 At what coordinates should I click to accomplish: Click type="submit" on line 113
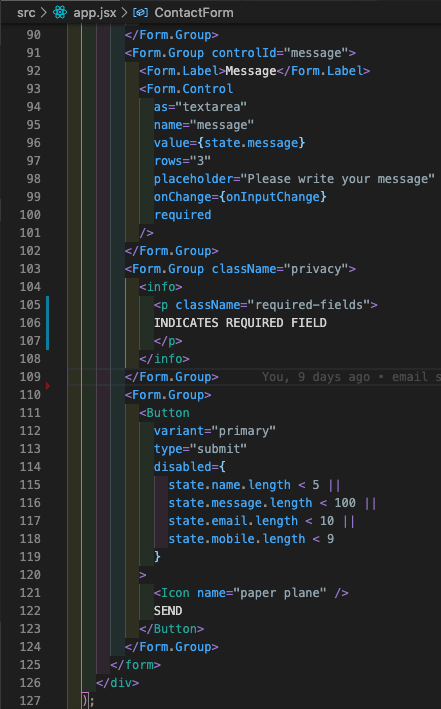click(x=200, y=449)
